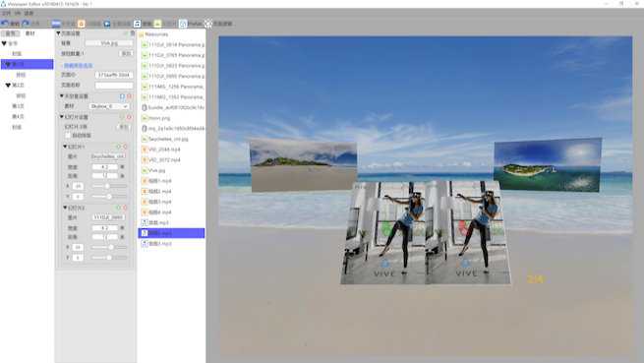This screenshot has width=644, height=363.
Task: Select Vive.jpg in the Resources list
Action: (156, 170)
